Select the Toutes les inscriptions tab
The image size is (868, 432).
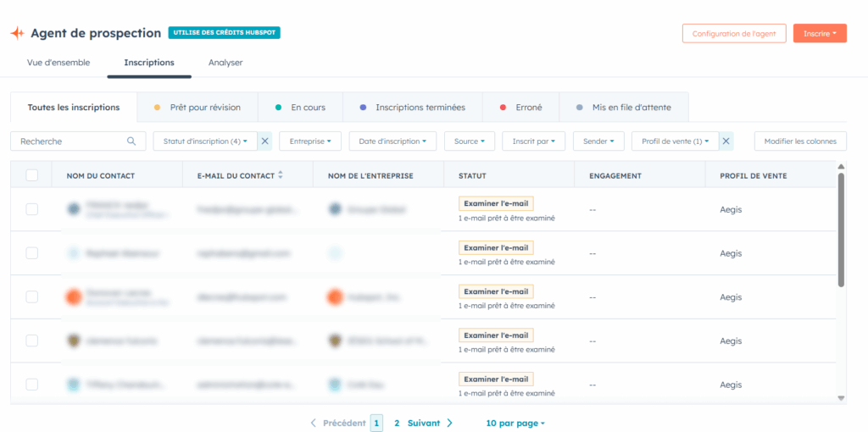pos(74,108)
